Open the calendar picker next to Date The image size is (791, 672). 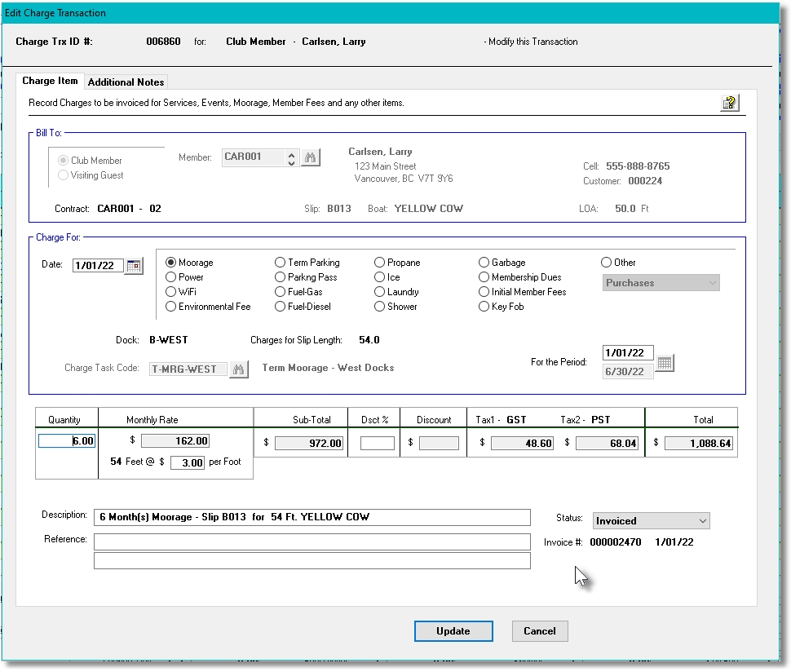(133, 265)
